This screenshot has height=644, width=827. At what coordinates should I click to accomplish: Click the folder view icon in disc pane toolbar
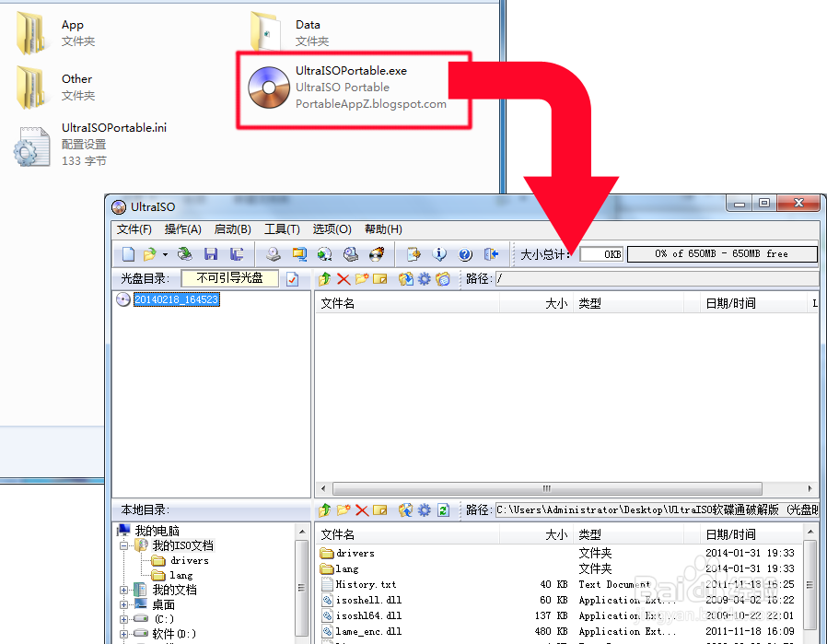click(443, 278)
